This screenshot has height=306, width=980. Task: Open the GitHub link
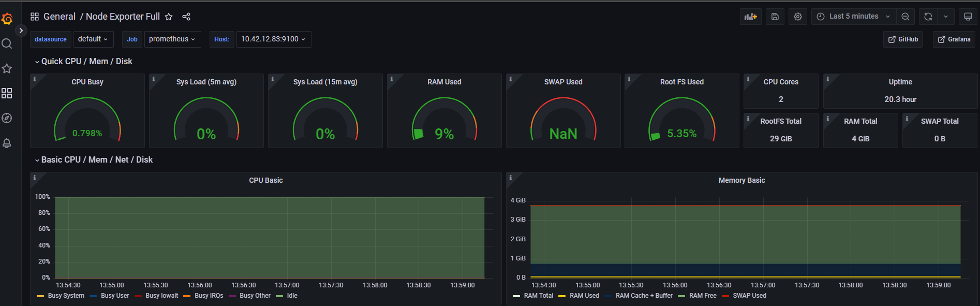[903, 39]
